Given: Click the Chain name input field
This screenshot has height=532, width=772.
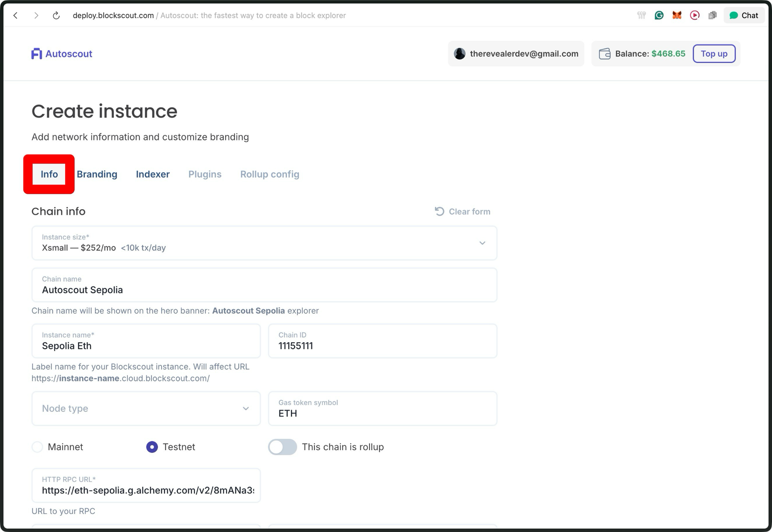Looking at the screenshot, I should pos(264,285).
